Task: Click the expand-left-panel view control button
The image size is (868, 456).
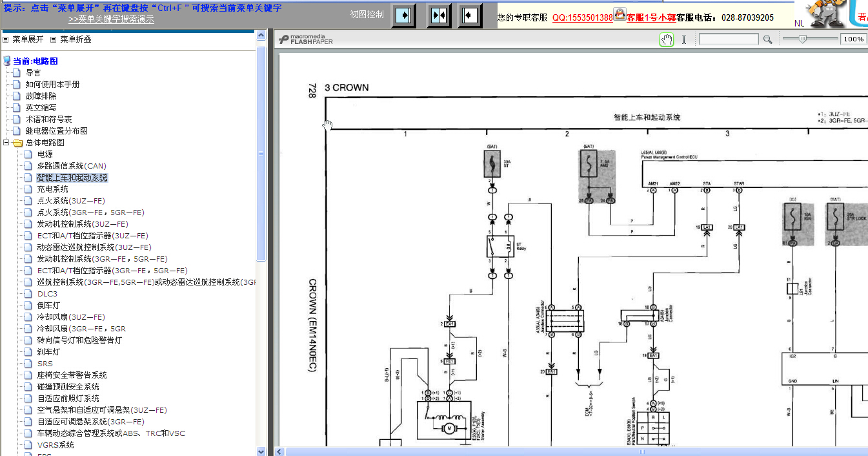Action: pos(404,15)
